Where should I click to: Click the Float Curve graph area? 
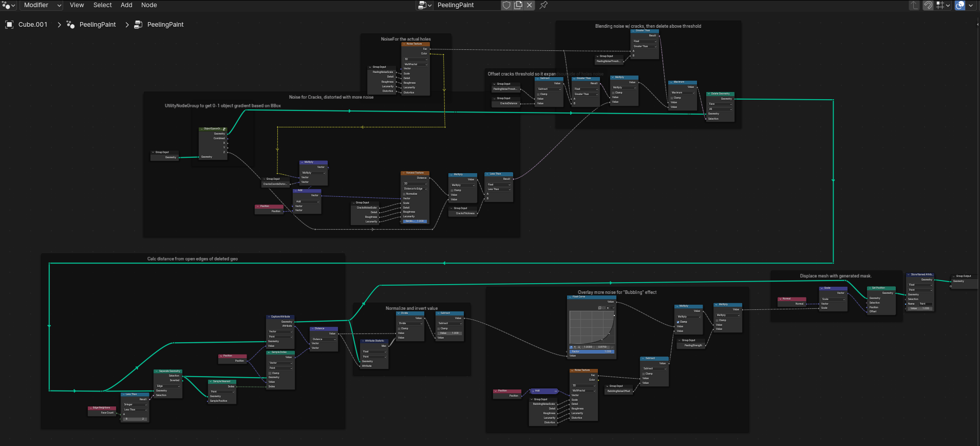pos(592,327)
